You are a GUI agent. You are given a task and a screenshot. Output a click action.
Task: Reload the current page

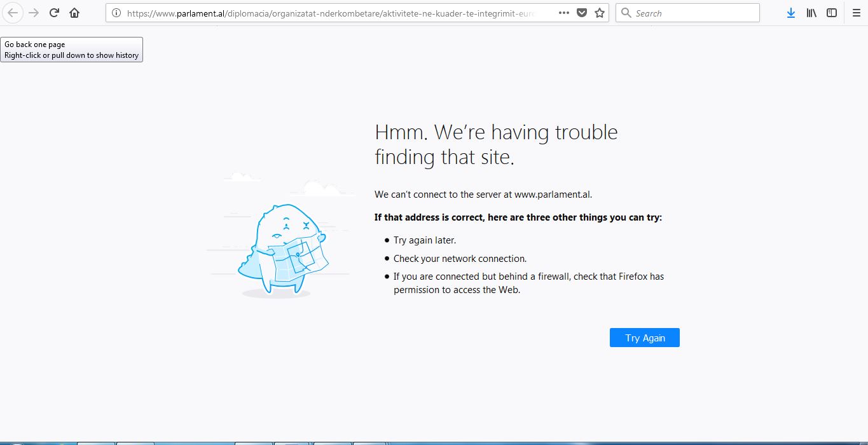[x=55, y=13]
